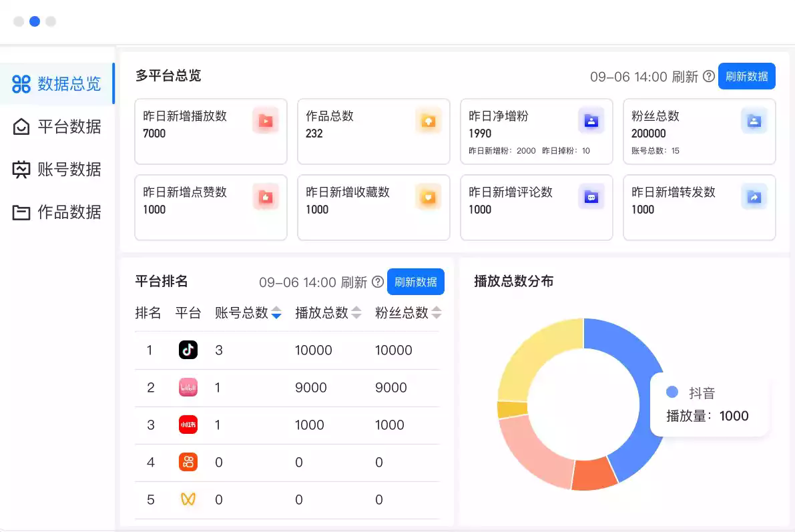Open 作品数据 in the sidebar
This screenshot has height=532, width=795.
(x=57, y=212)
